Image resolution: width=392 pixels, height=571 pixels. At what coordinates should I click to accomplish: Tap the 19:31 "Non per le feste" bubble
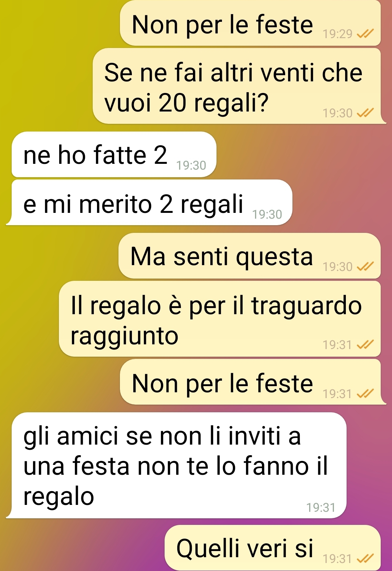[253, 382]
